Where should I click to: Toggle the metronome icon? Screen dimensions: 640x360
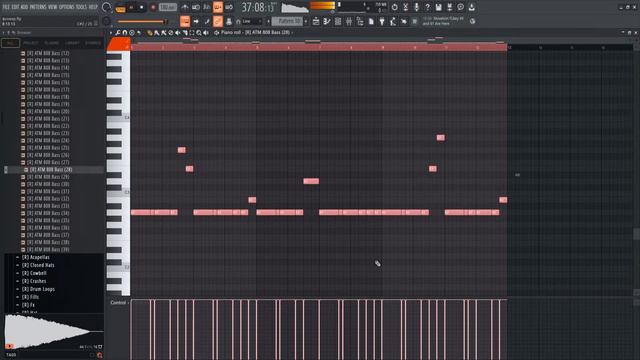pyautogui.click(x=185, y=7)
